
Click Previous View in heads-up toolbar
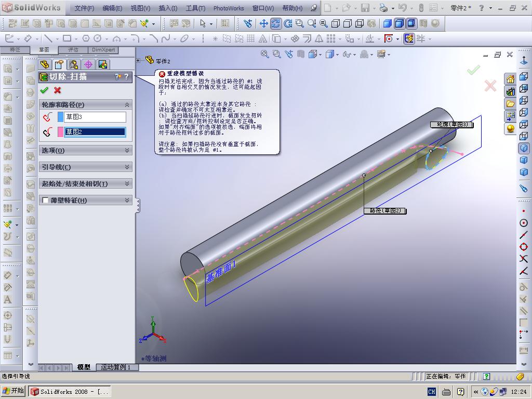click(289, 54)
